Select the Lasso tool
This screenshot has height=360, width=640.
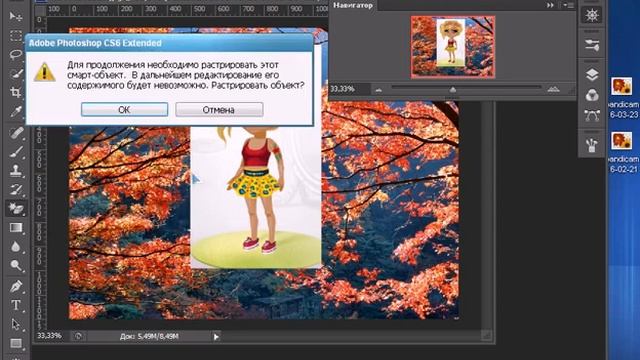coord(16,54)
